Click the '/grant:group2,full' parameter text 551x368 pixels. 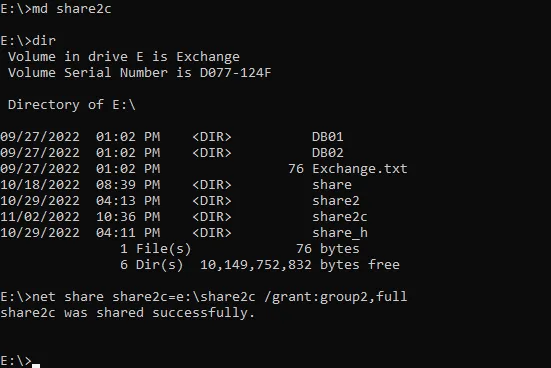click(x=336, y=297)
